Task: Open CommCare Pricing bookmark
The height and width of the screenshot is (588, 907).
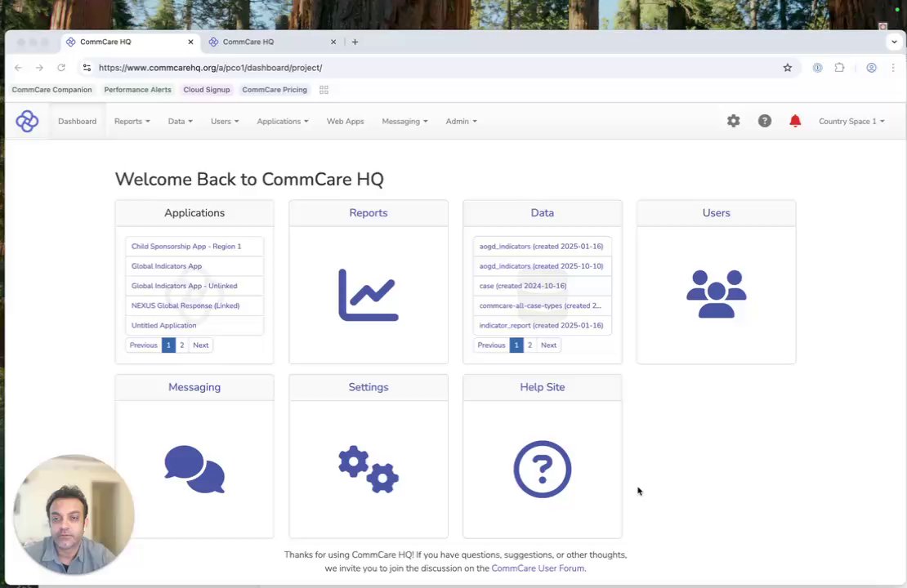Action: point(275,90)
